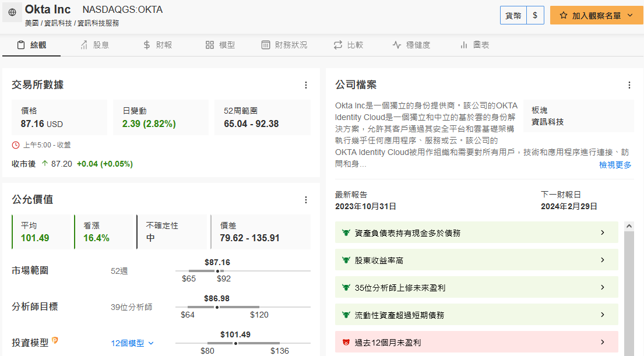The width and height of the screenshot is (644, 356).
Task: Expand 35位分析師上修未來盈利 row
Action: 476,287
